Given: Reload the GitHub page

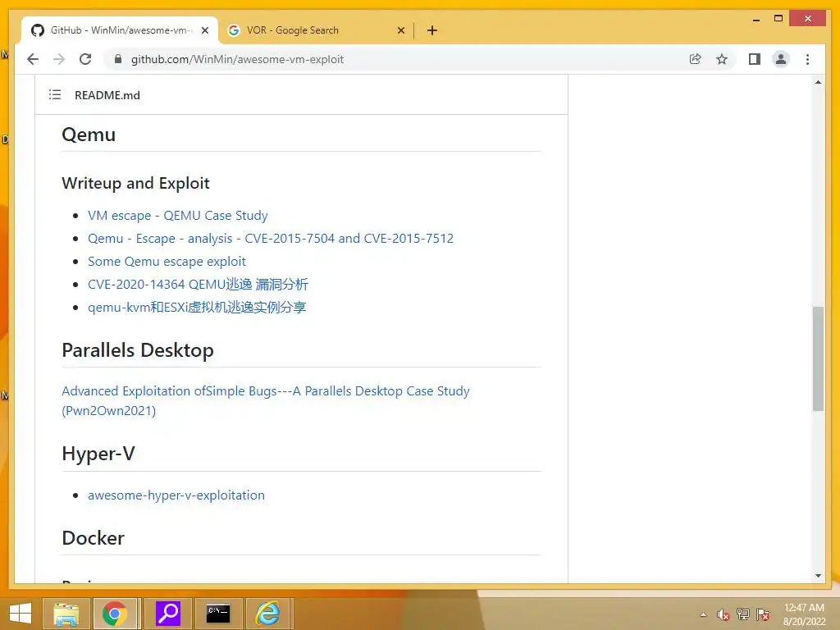Looking at the screenshot, I should click(85, 59).
